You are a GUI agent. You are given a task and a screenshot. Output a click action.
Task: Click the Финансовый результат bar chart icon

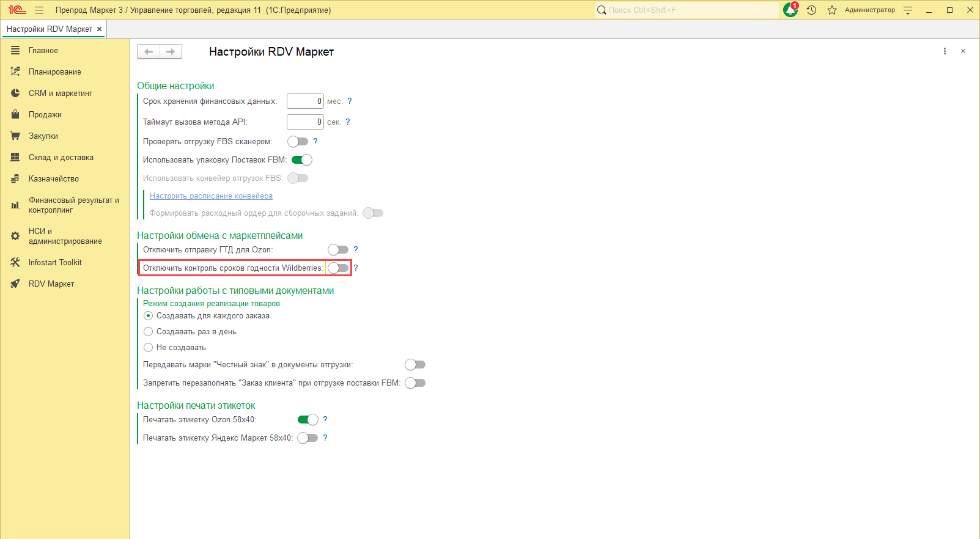pos(15,205)
